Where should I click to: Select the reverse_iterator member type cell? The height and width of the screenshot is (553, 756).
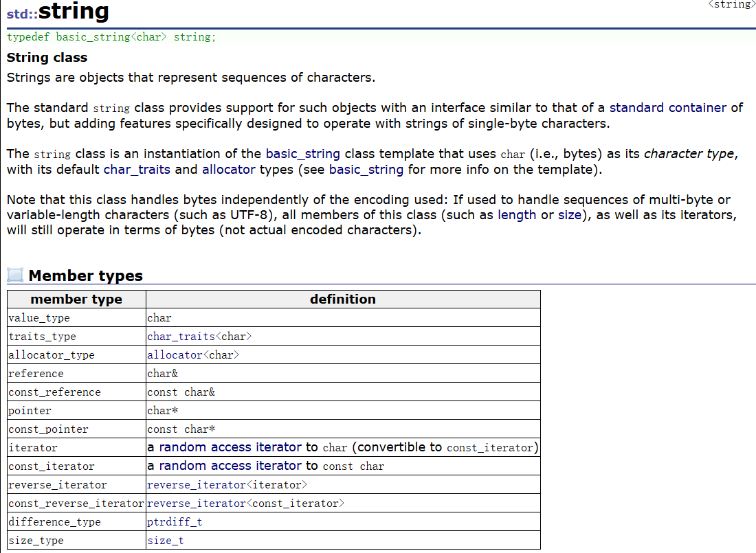(x=77, y=485)
